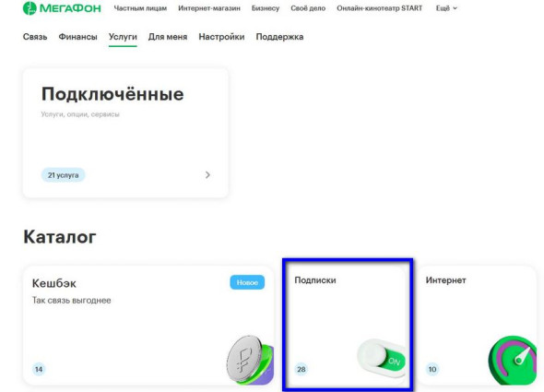The height and width of the screenshot is (392, 544).
Task: Open the Настройки tab
Action: (221, 37)
